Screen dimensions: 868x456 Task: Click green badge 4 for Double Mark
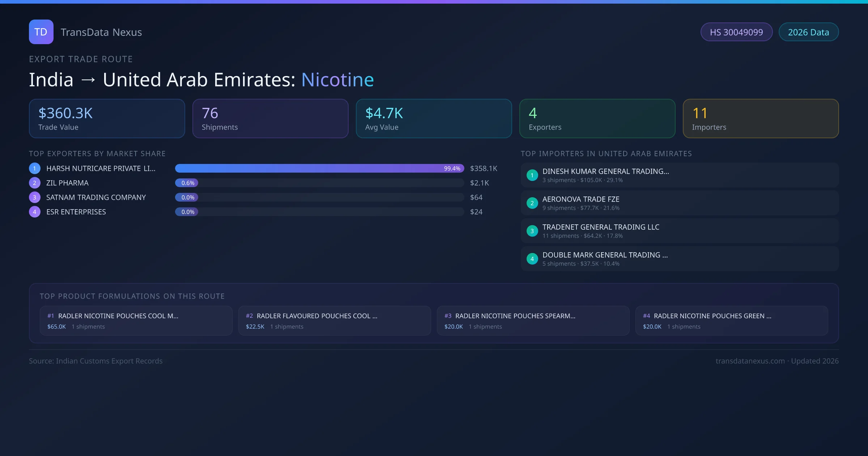click(532, 259)
